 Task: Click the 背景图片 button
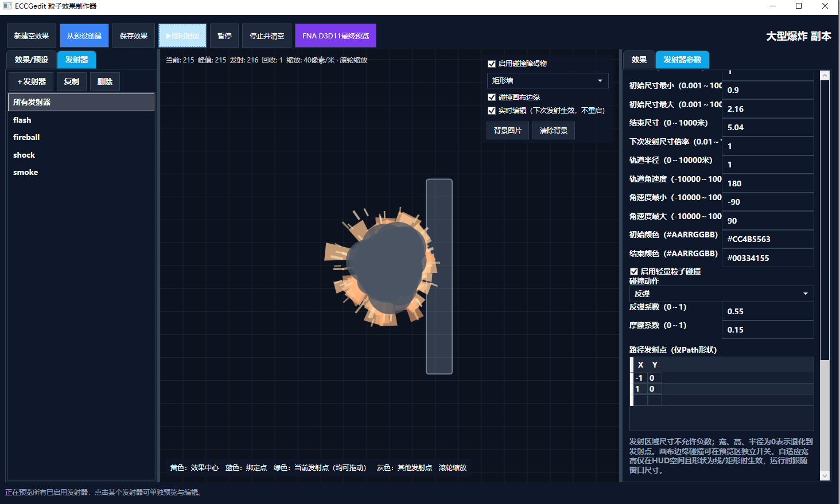pos(508,131)
